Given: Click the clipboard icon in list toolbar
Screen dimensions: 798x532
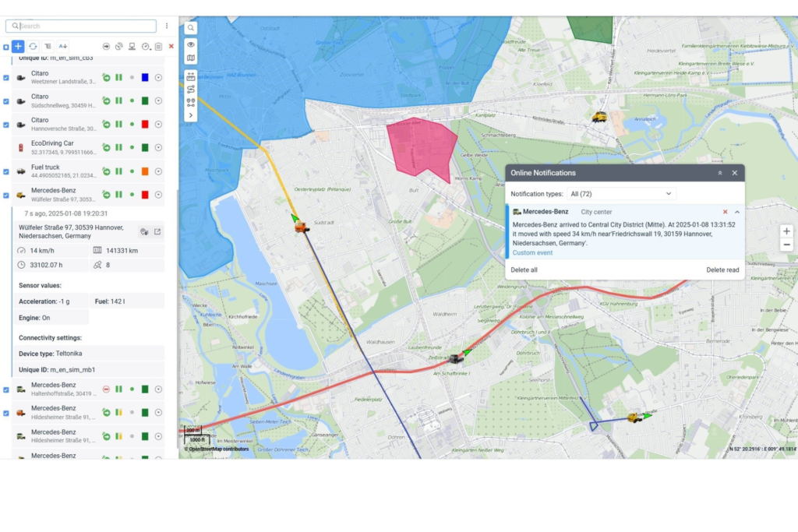Looking at the screenshot, I should point(158,47).
